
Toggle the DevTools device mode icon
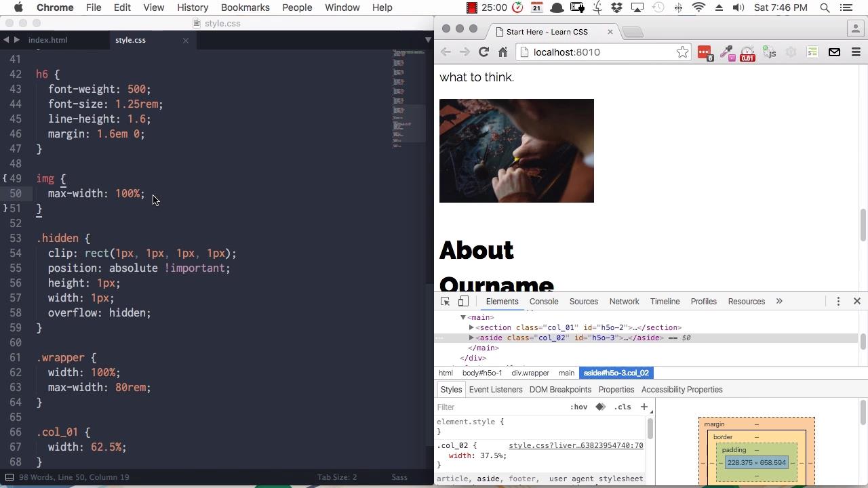click(x=463, y=302)
